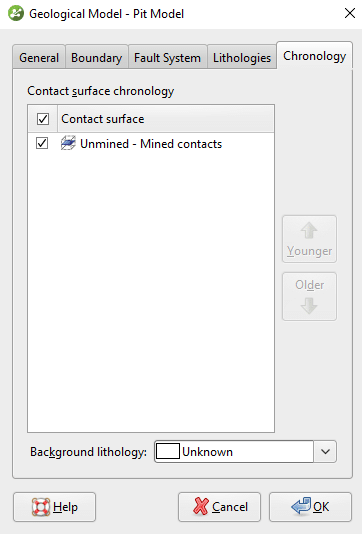Viewport: 362px width, 534px height.
Task: Go to the Fault System tab
Action: (167, 57)
